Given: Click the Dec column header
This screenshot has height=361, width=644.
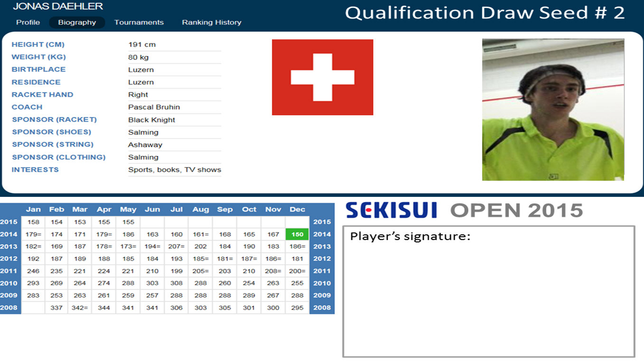Looking at the screenshot, I should (x=297, y=209).
